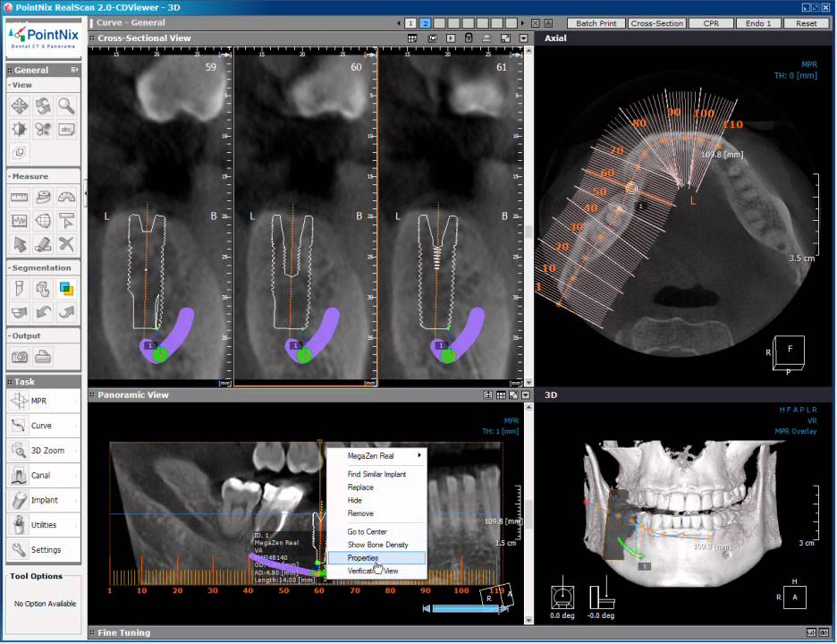Open the Utilities task

click(43, 525)
